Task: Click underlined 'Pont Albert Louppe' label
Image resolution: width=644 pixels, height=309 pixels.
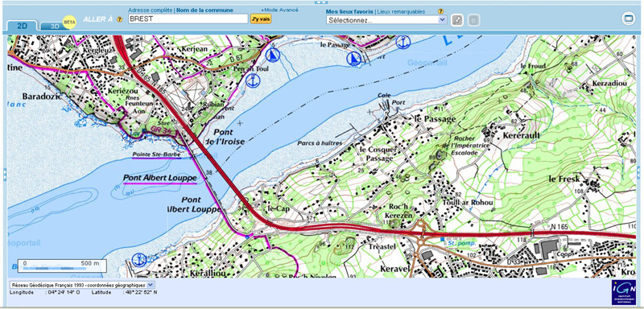Action: tap(160, 179)
